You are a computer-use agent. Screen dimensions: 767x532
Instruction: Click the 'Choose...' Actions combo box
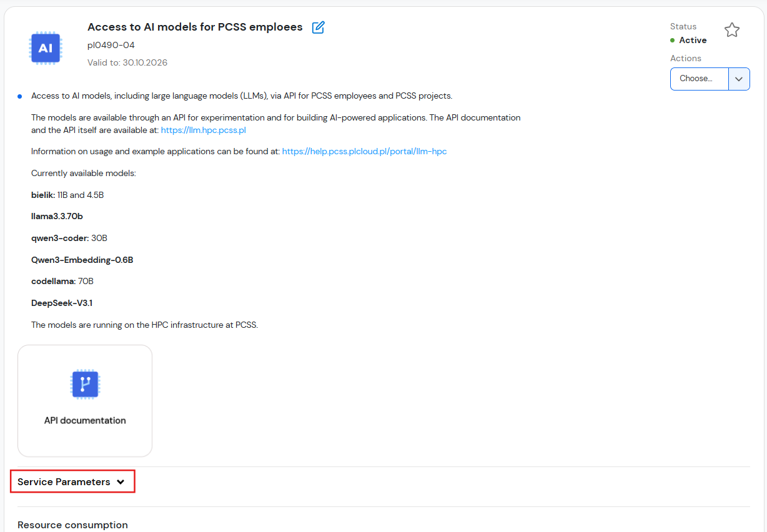[x=699, y=79]
